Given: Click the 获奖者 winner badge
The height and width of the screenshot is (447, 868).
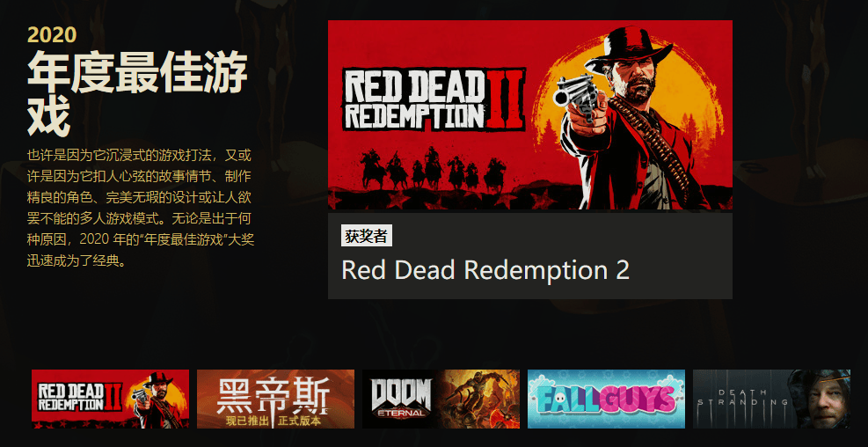Looking at the screenshot, I should pyautogui.click(x=367, y=237).
